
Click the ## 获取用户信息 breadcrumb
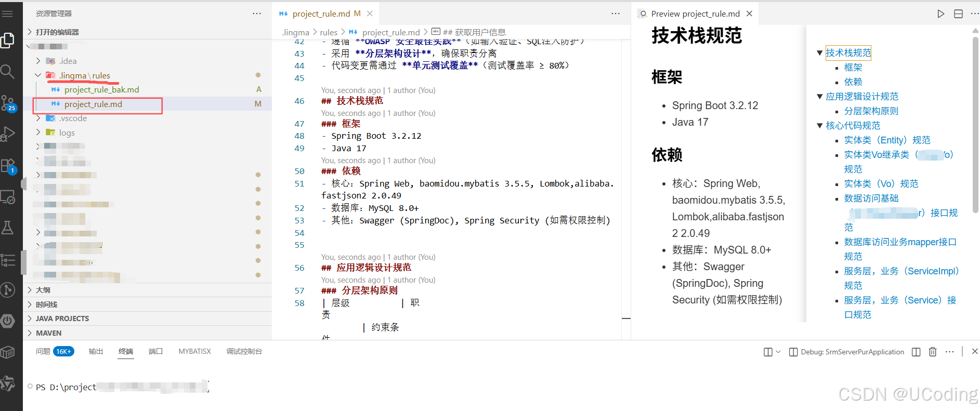coord(474,32)
